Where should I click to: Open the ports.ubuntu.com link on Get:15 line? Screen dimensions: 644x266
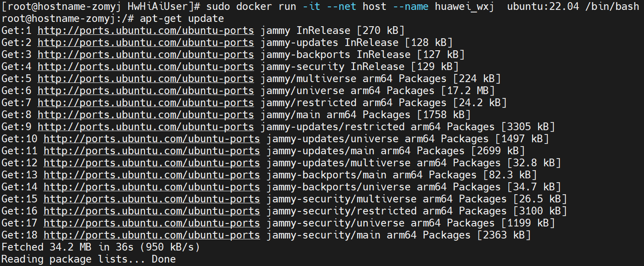click(152, 199)
